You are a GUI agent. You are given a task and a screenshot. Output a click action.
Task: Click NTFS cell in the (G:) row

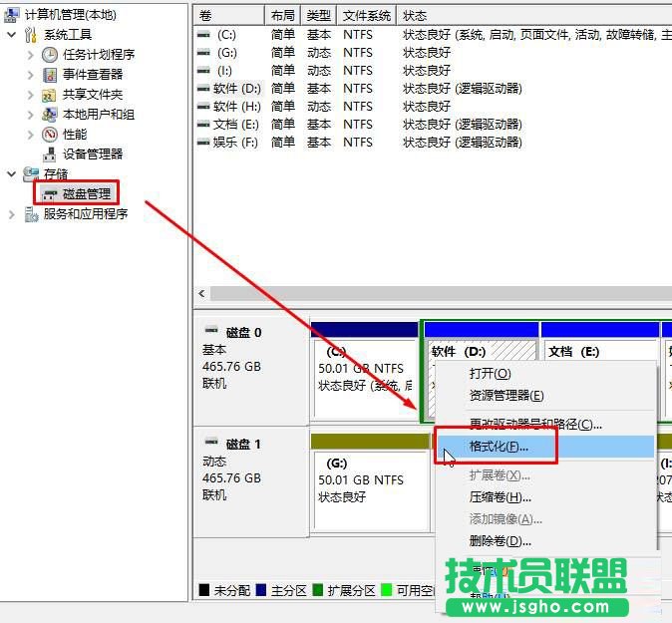click(358, 53)
